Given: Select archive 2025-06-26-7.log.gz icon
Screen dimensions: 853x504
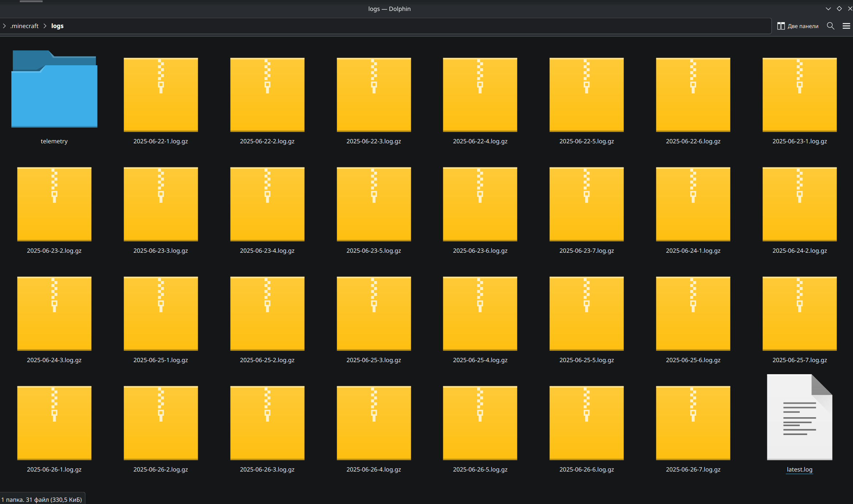Looking at the screenshot, I should click(693, 423).
